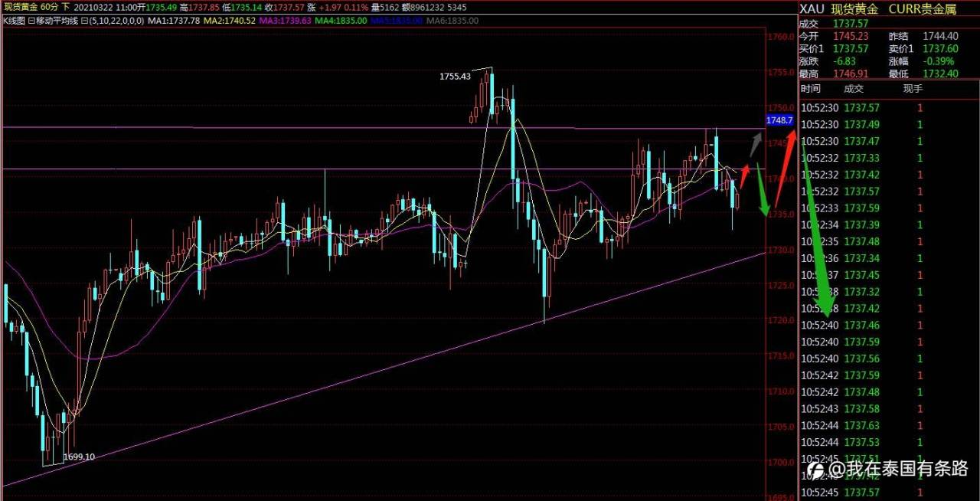Screen dimensions: 980x501
Task: Click the 1705.0 price axis label
Action: 781,427
